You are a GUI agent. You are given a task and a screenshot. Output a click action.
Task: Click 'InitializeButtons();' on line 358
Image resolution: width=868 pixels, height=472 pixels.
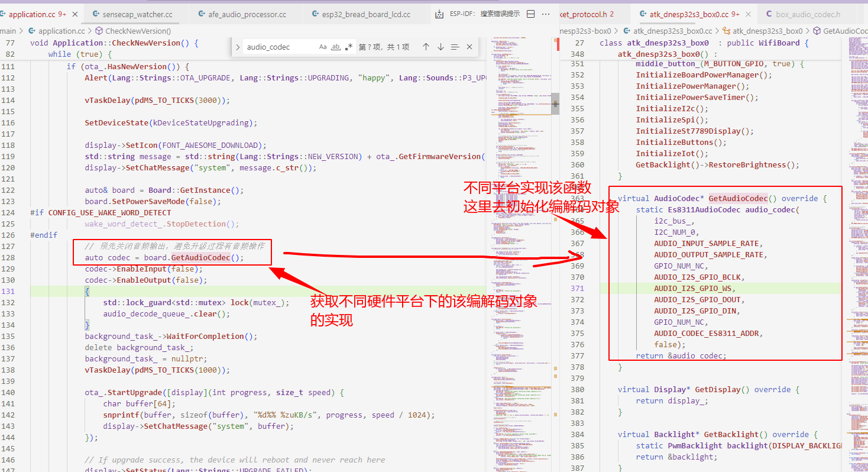(681, 143)
